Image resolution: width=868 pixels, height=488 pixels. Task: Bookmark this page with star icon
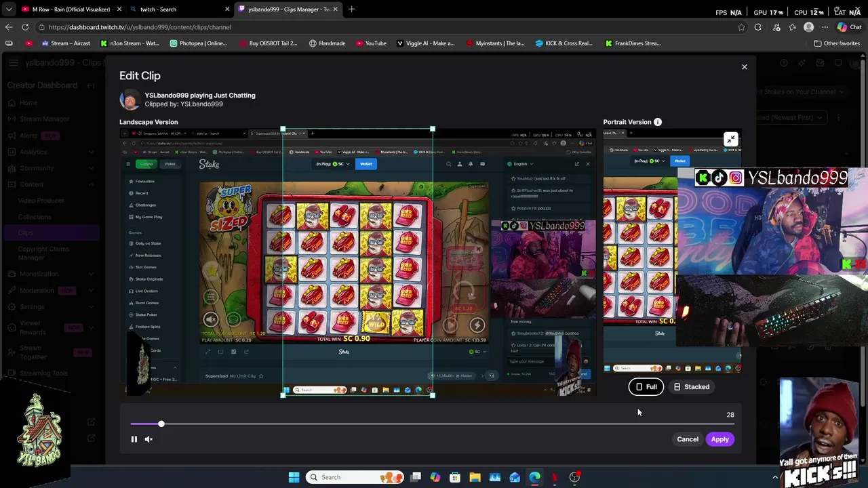pos(741,27)
